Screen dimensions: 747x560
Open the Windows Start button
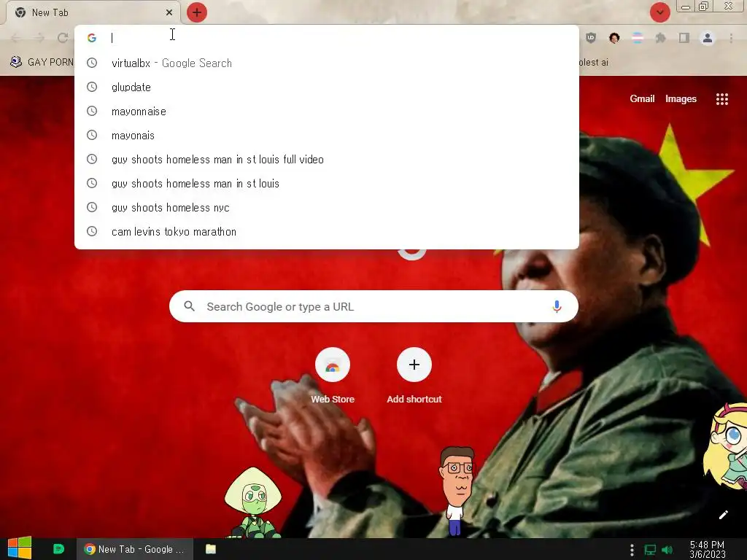coord(20,548)
